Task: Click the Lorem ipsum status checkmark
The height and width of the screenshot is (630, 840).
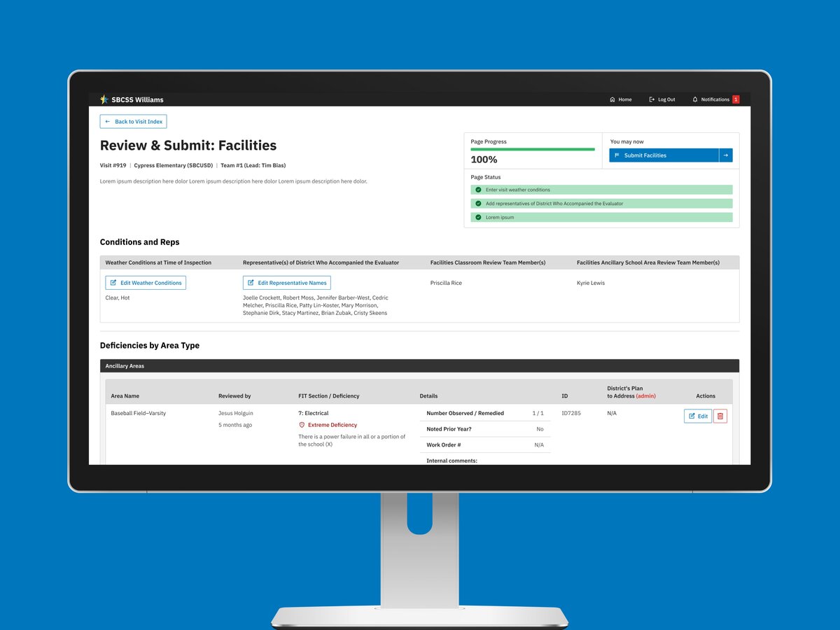Action: click(x=478, y=217)
